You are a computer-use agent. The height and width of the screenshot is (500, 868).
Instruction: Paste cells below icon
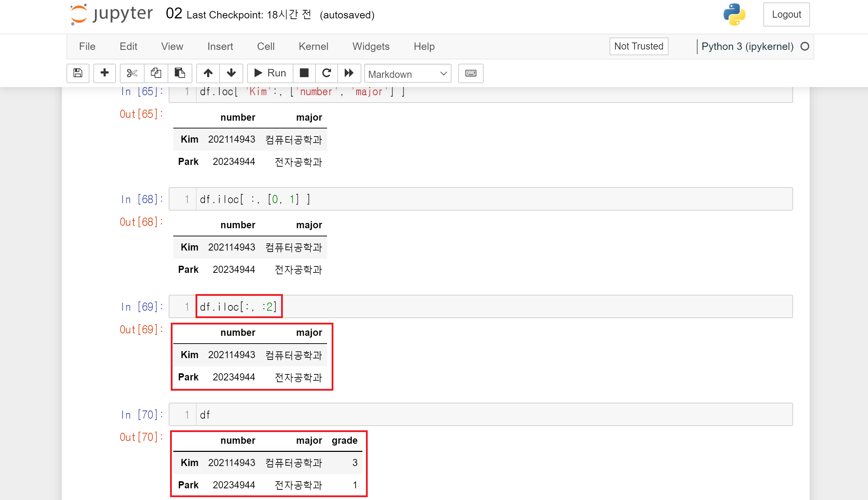pos(180,73)
